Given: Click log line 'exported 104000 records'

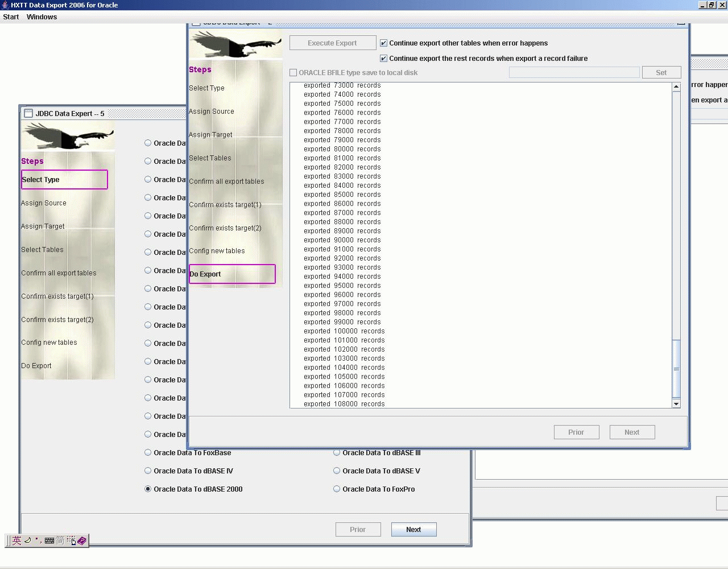Looking at the screenshot, I should (344, 368).
